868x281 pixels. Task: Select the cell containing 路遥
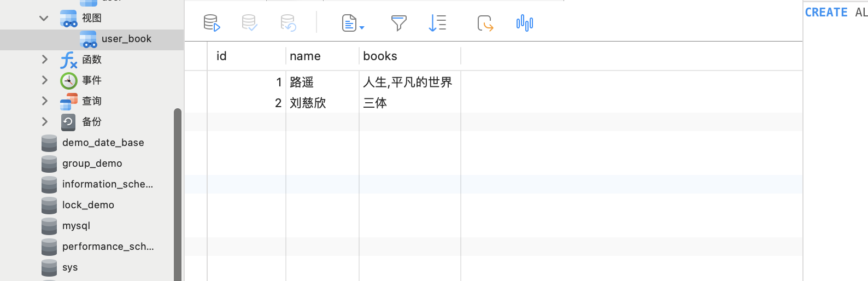point(322,82)
